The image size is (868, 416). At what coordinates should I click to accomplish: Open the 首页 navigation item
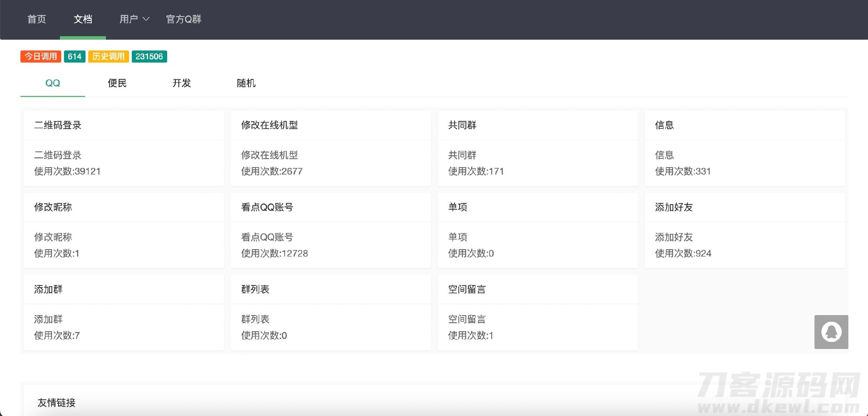37,19
